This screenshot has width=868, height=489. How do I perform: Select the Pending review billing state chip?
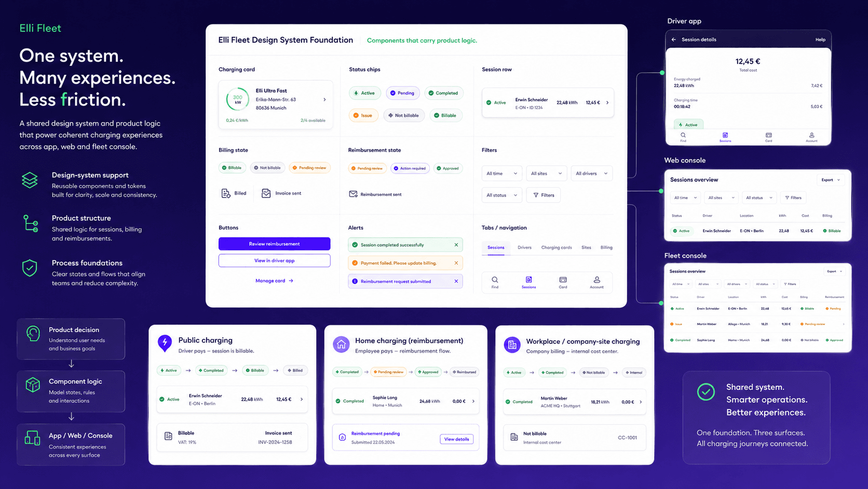[309, 168]
